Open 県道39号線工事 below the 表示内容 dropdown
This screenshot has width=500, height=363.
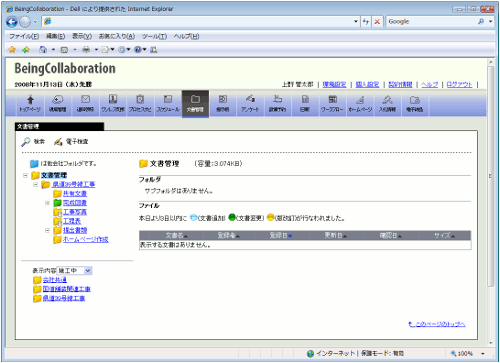tap(64, 298)
